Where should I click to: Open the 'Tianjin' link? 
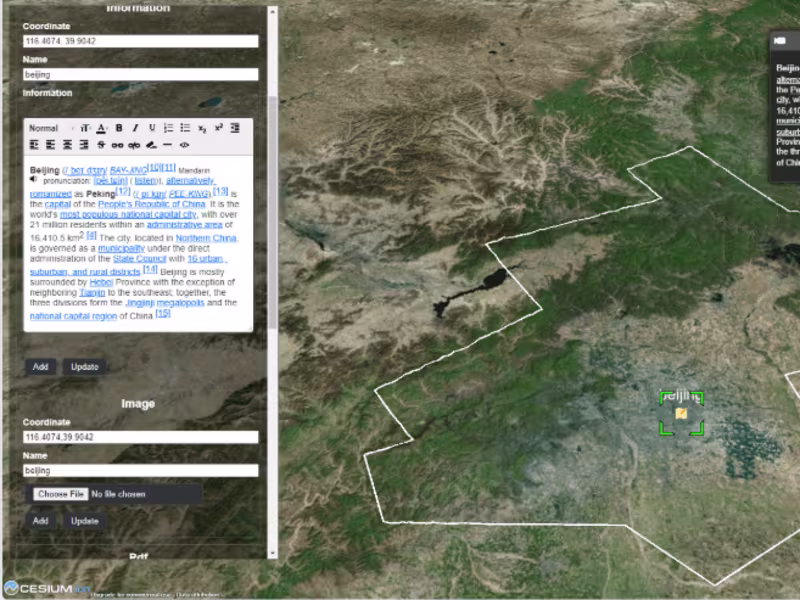click(x=92, y=292)
